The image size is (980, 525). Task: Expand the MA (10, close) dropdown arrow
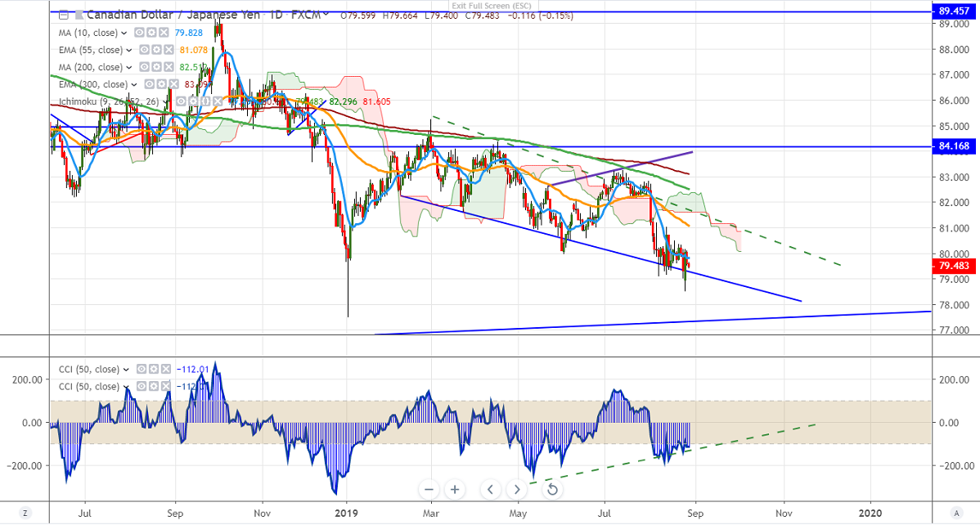[x=124, y=34]
